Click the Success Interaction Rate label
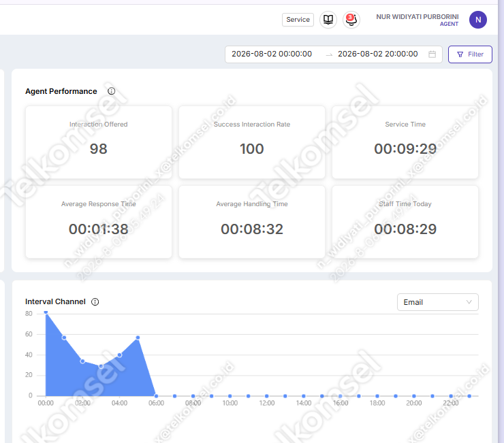 (x=252, y=125)
